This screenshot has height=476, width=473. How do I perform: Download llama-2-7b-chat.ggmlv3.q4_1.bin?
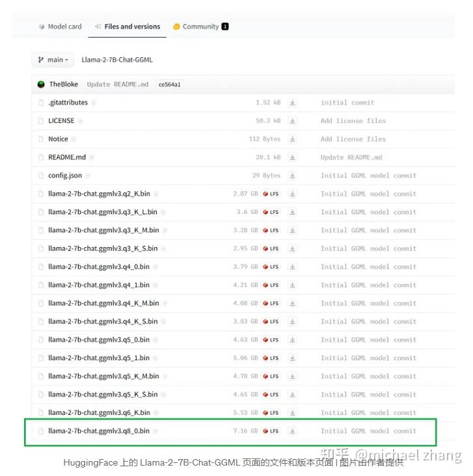(x=293, y=285)
